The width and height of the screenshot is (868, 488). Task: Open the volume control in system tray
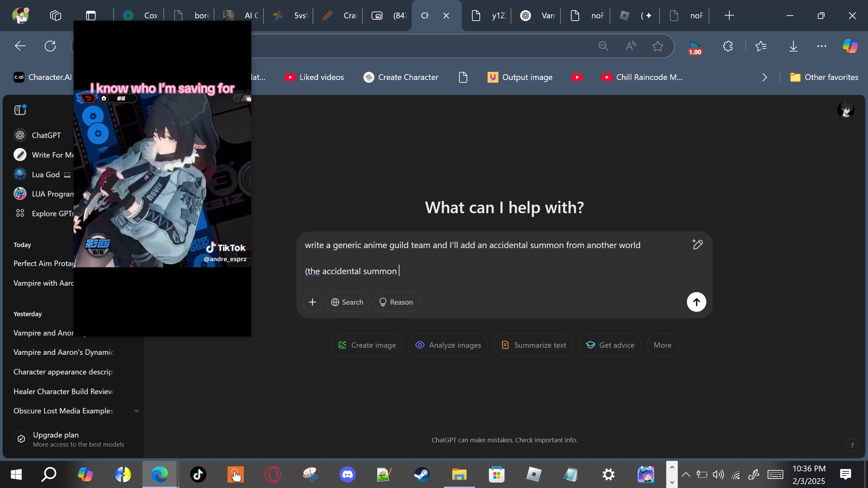[718, 474]
